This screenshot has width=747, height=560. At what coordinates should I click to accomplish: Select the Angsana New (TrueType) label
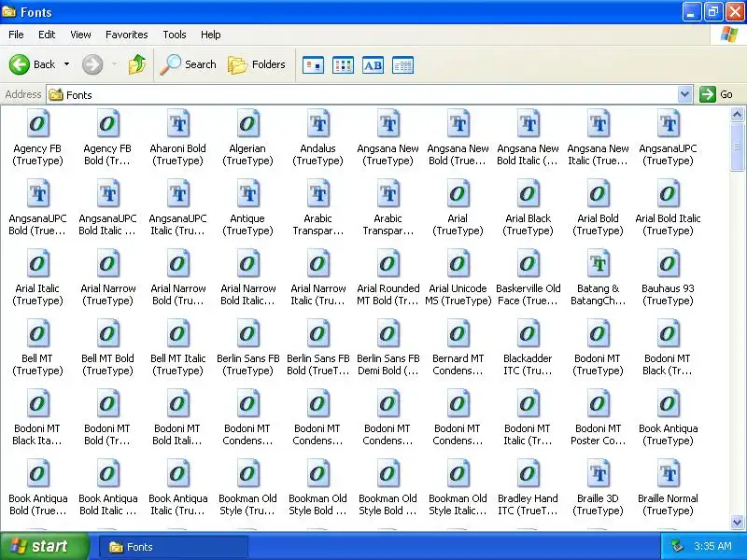tap(388, 154)
